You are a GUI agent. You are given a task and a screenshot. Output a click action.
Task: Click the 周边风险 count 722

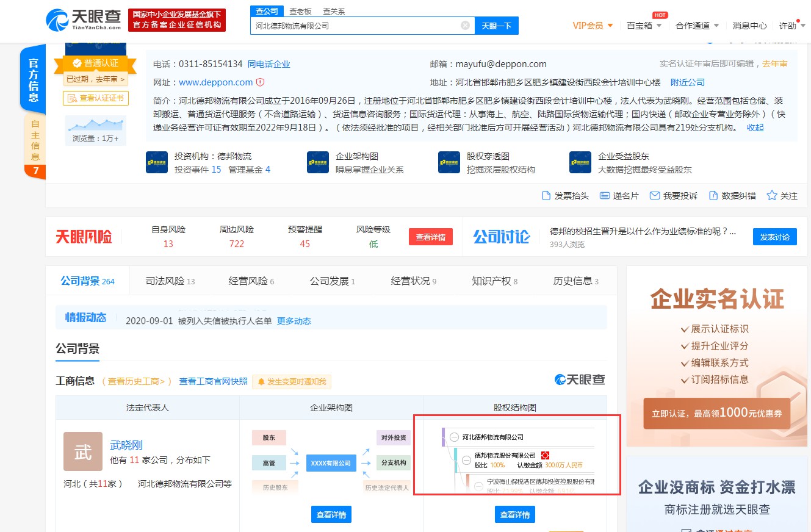(x=237, y=244)
